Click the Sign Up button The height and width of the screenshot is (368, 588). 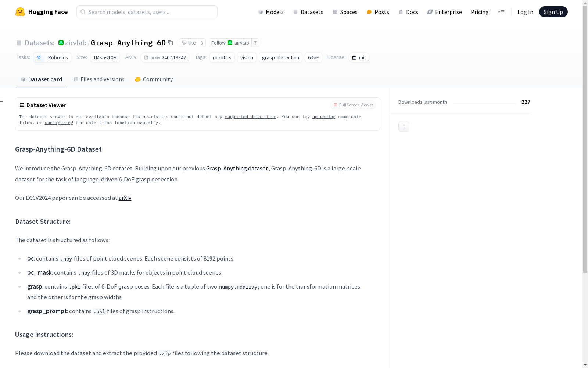(553, 12)
